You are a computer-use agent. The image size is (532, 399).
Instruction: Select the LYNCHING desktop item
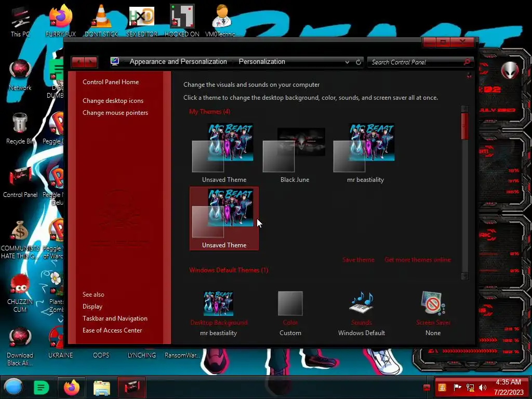[142, 355]
